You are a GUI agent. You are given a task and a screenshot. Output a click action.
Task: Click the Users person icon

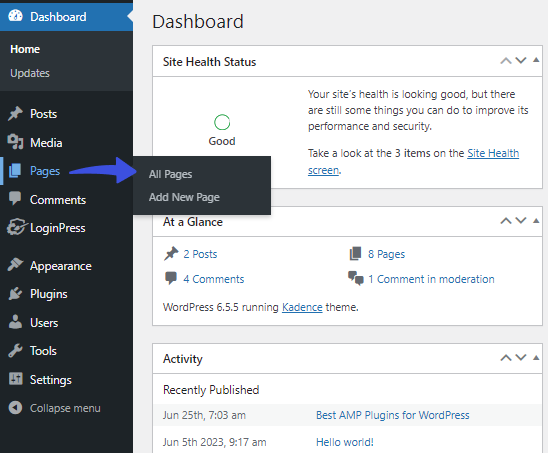click(15, 322)
